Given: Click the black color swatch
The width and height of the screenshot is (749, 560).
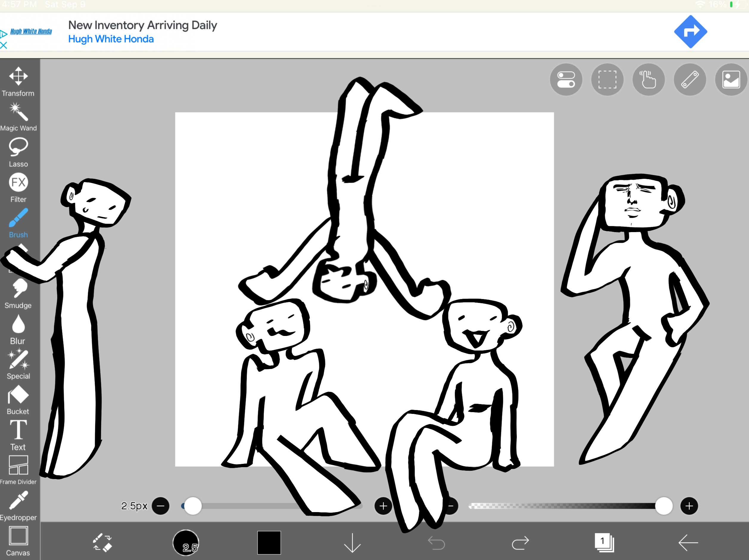Looking at the screenshot, I should point(269,542).
